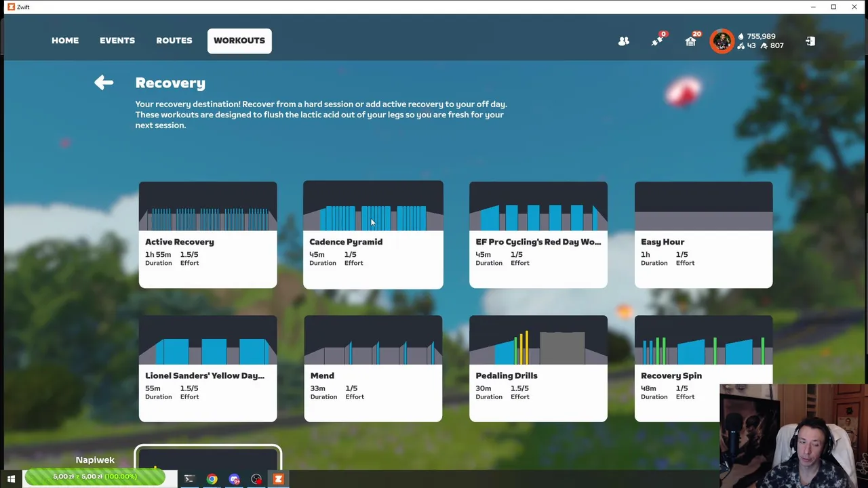
Task: Open the EF Pro Cycling's Red Day workout
Action: coord(538,235)
